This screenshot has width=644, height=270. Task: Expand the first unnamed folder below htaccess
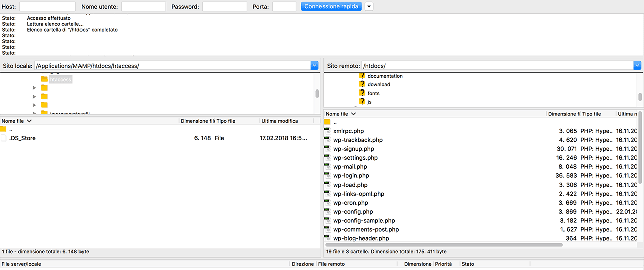coord(34,88)
